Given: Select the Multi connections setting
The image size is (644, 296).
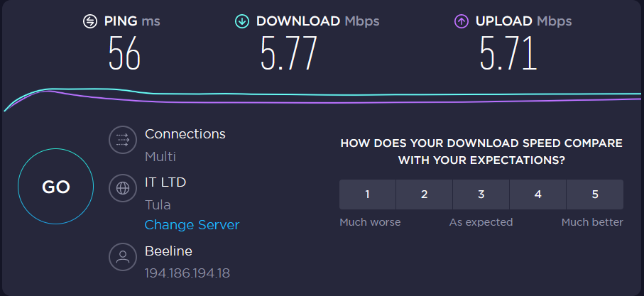Looking at the screenshot, I should click(x=160, y=157).
